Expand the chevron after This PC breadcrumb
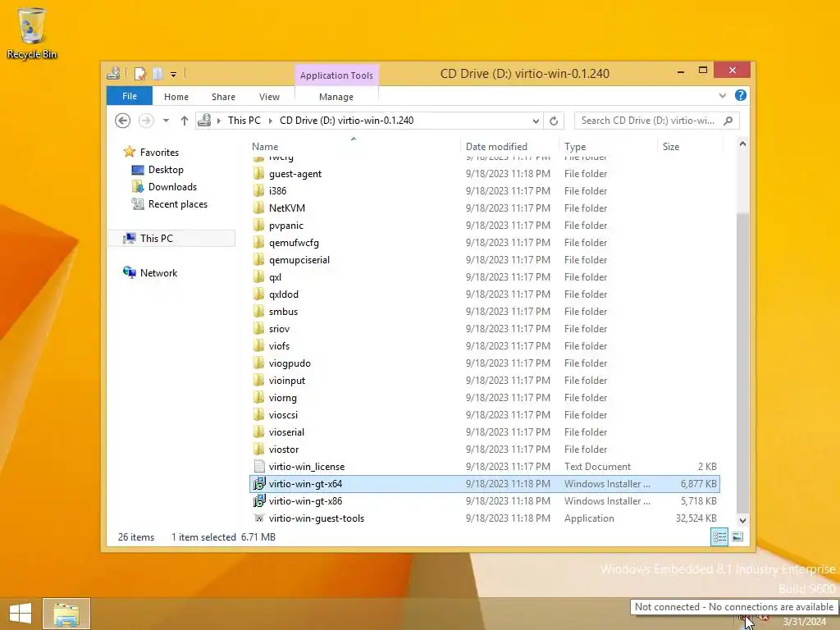The image size is (840, 630). [x=270, y=121]
